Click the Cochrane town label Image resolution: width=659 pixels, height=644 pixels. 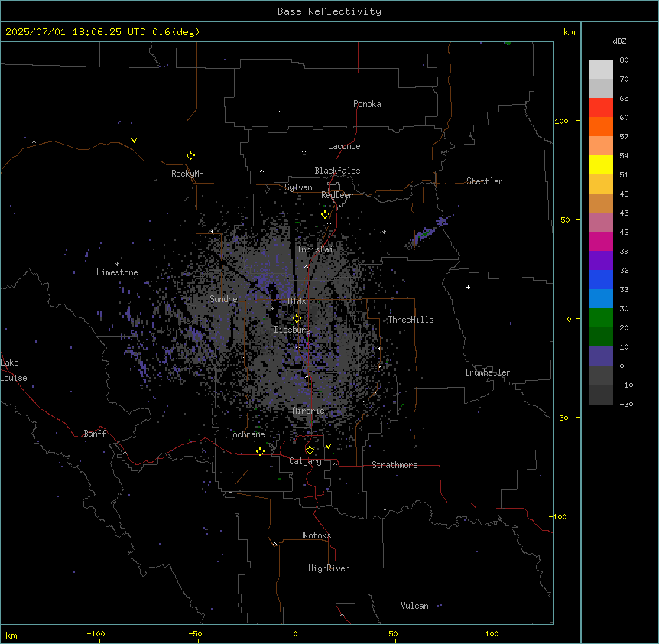246,434
